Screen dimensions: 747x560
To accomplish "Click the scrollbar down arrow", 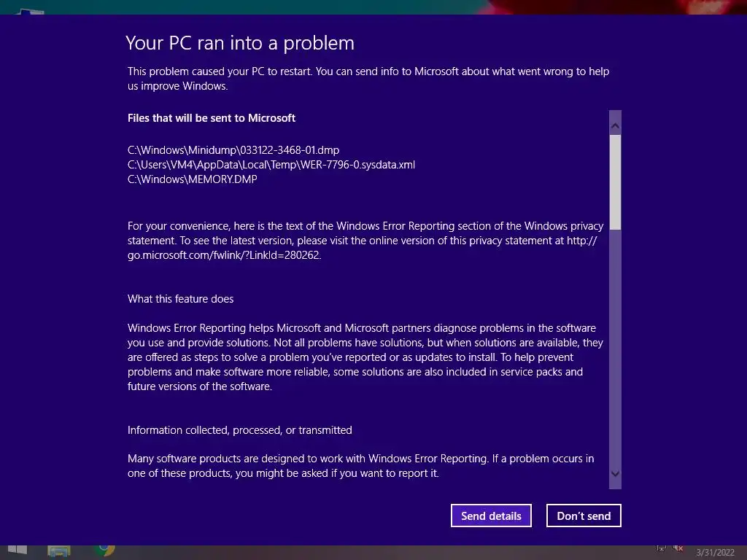I will click(615, 473).
